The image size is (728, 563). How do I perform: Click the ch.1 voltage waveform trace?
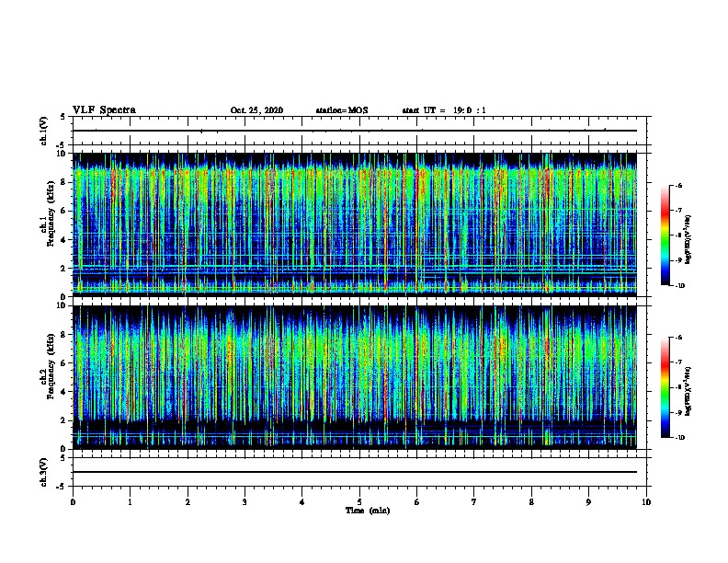(x=355, y=131)
